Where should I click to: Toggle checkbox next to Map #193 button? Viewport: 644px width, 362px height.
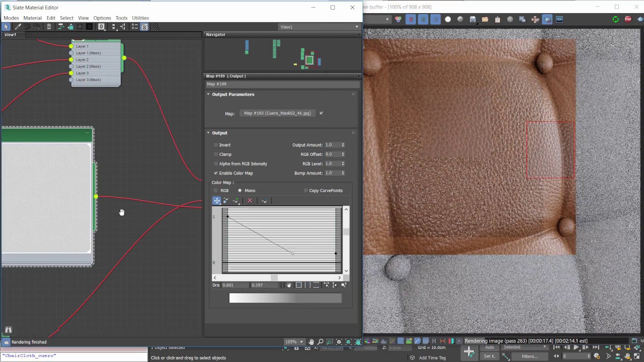point(321,113)
